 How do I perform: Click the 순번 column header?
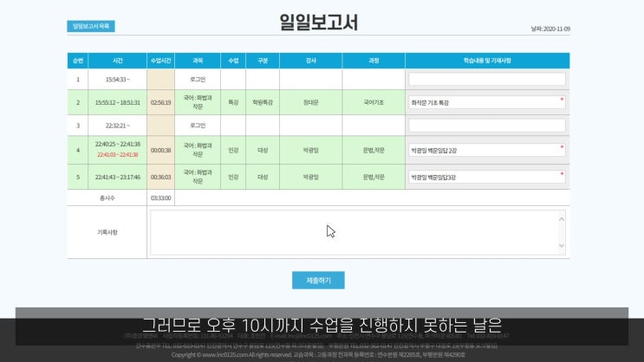[78, 61]
